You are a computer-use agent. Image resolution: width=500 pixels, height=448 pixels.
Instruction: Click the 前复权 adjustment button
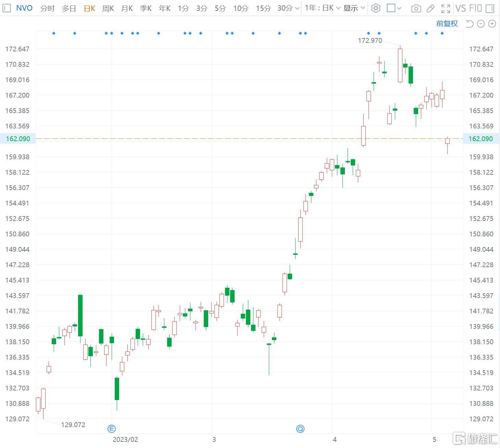point(447,24)
